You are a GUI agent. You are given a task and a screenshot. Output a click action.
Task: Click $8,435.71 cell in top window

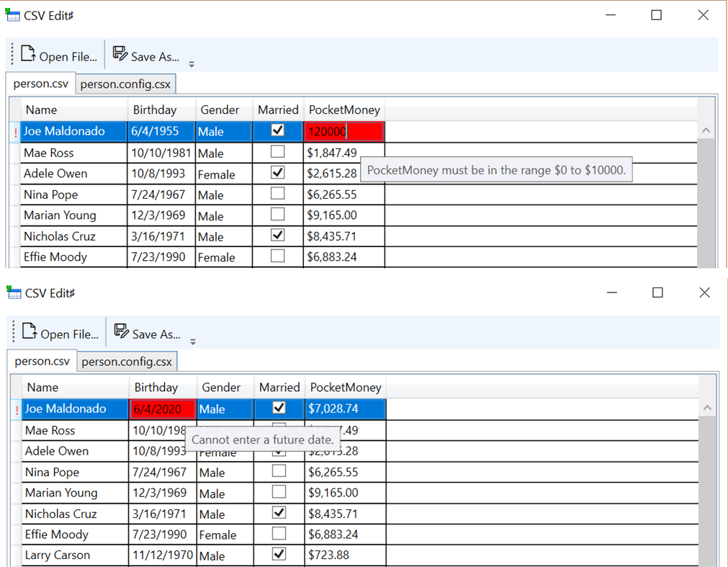pyautogui.click(x=344, y=236)
